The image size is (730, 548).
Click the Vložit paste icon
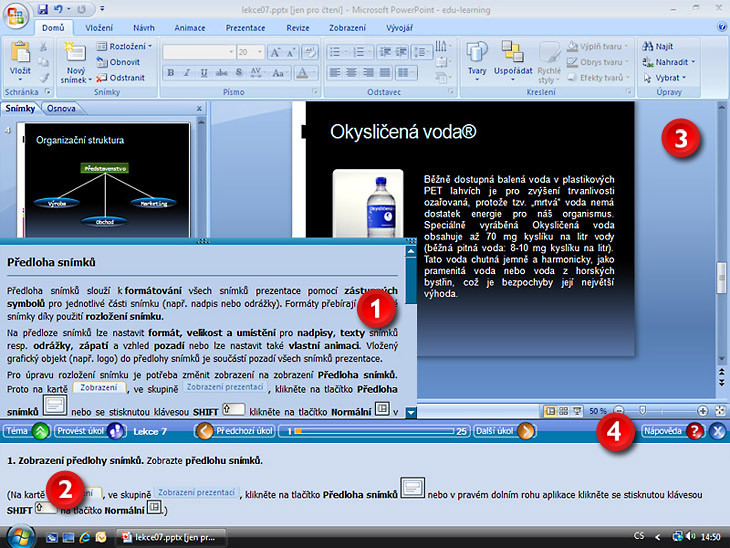[x=20, y=52]
